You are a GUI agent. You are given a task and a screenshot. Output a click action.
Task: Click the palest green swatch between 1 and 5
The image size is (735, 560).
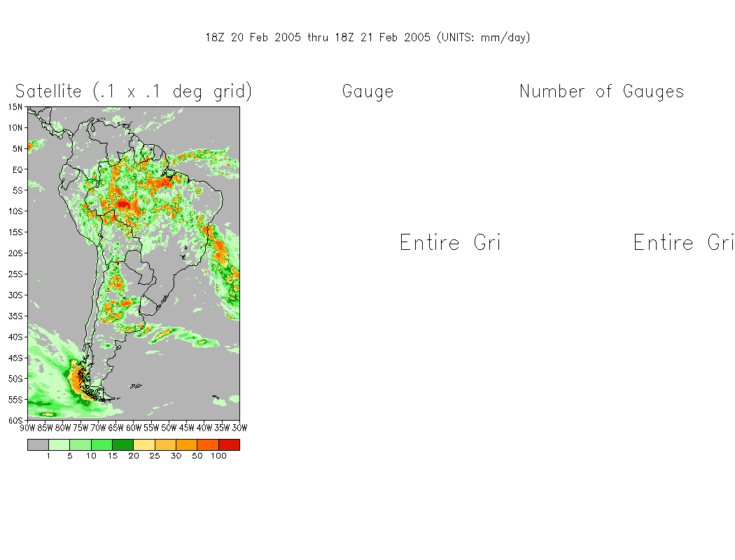[59, 444]
